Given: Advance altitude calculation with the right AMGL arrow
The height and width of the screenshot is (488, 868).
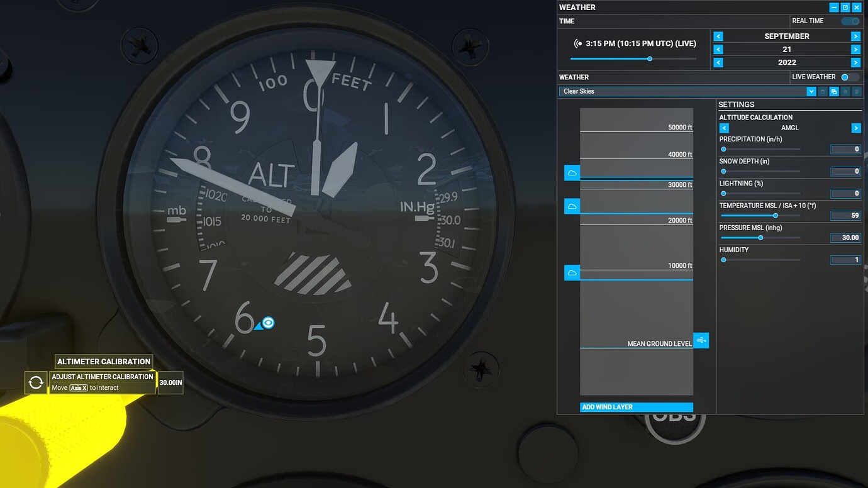Looking at the screenshot, I should 855,128.
